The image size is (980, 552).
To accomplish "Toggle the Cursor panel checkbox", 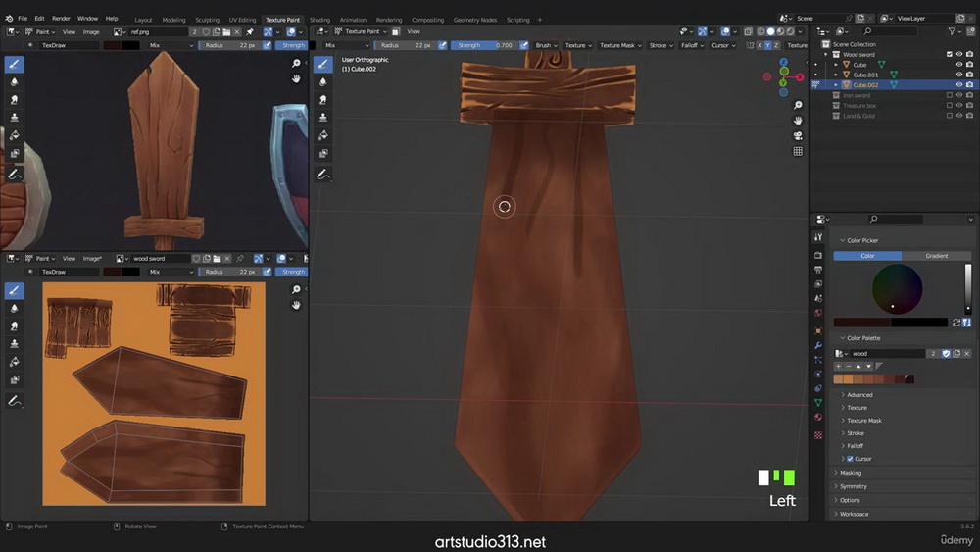I will tap(850, 459).
